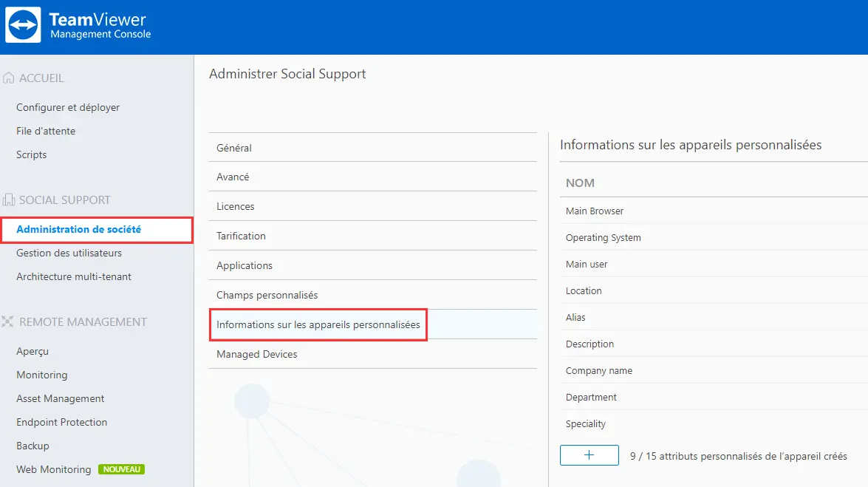Switch to the Applications tab
868x487 pixels.
[373, 265]
